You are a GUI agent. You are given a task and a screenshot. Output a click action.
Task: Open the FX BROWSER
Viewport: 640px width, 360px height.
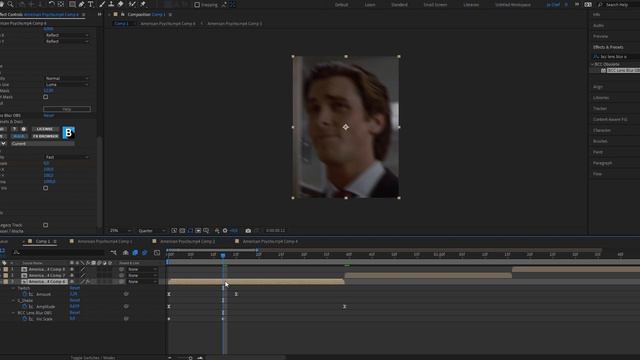pyautogui.click(x=45, y=136)
